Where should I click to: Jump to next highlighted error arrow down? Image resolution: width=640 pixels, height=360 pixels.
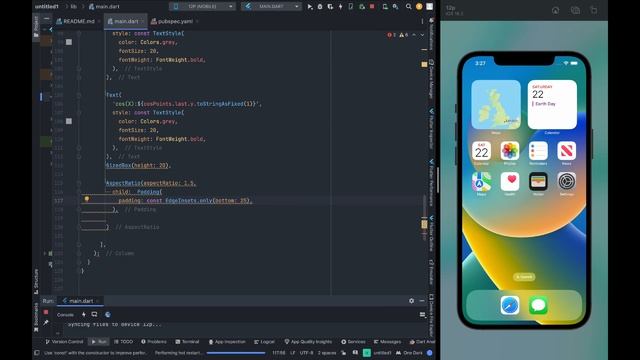(422, 35)
